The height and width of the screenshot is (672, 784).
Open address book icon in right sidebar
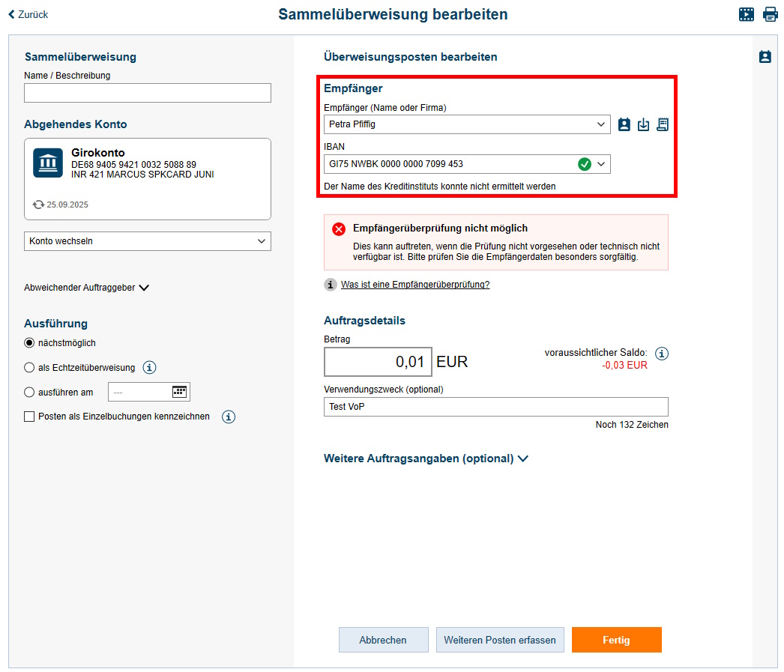point(765,57)
